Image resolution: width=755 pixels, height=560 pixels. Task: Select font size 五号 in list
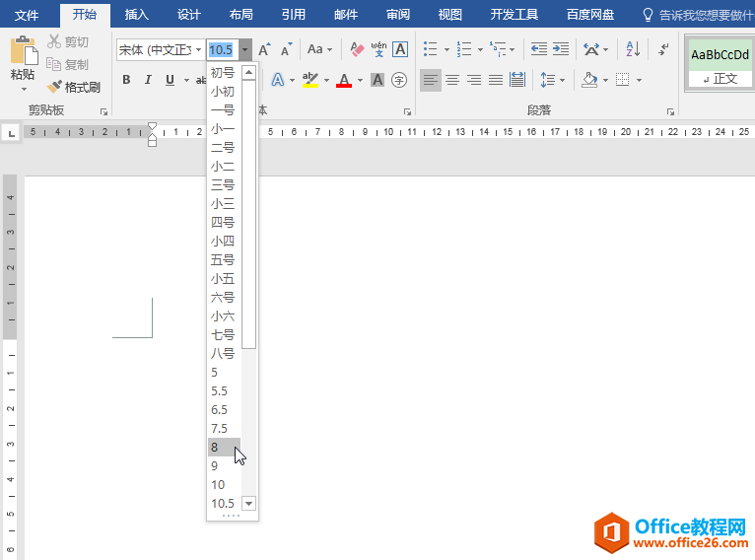pos(224,259)
